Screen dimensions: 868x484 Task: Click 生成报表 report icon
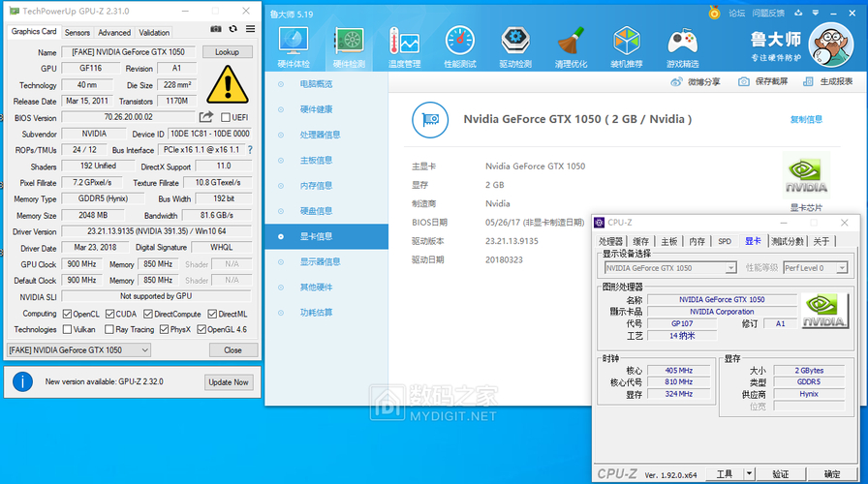tap(808, 82)
